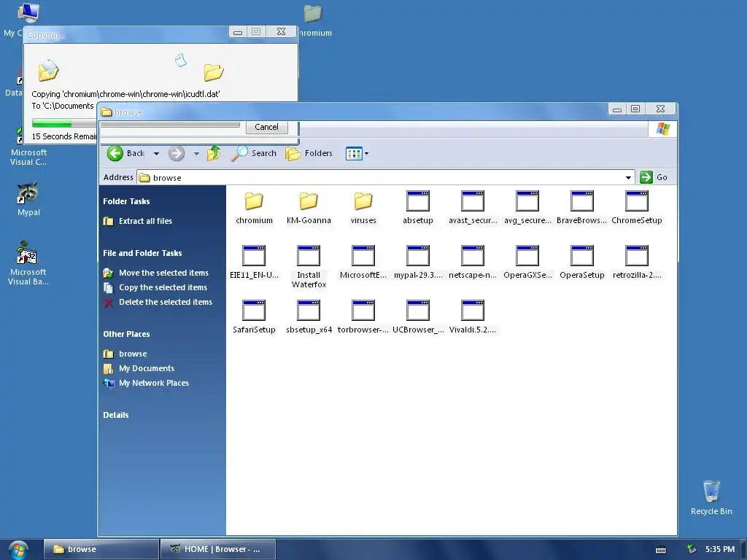
Task: Select the sbsetup_x64 file
Action: (309, 317)
